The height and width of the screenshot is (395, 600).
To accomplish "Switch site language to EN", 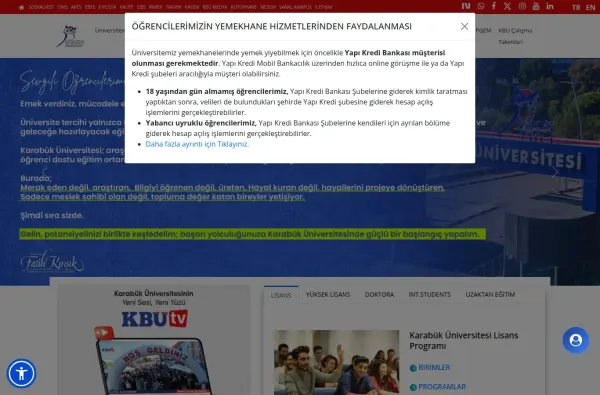I will coord(590,7).
